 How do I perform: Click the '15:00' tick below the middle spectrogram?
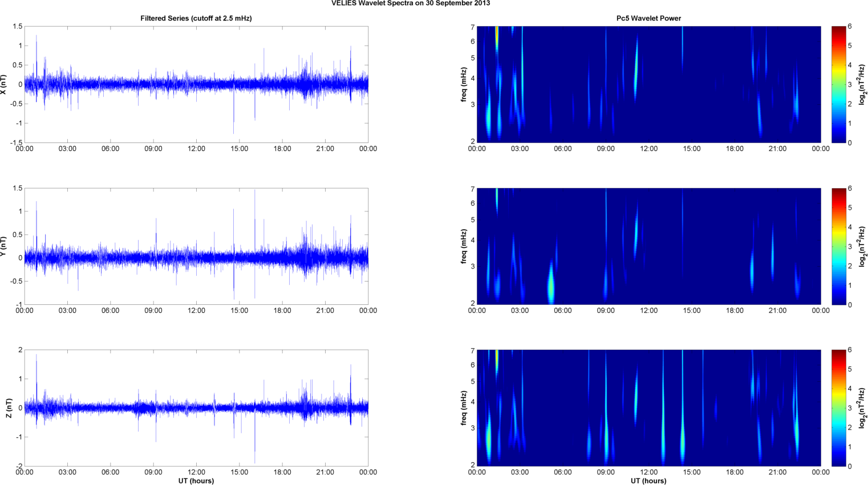point(692,311)
